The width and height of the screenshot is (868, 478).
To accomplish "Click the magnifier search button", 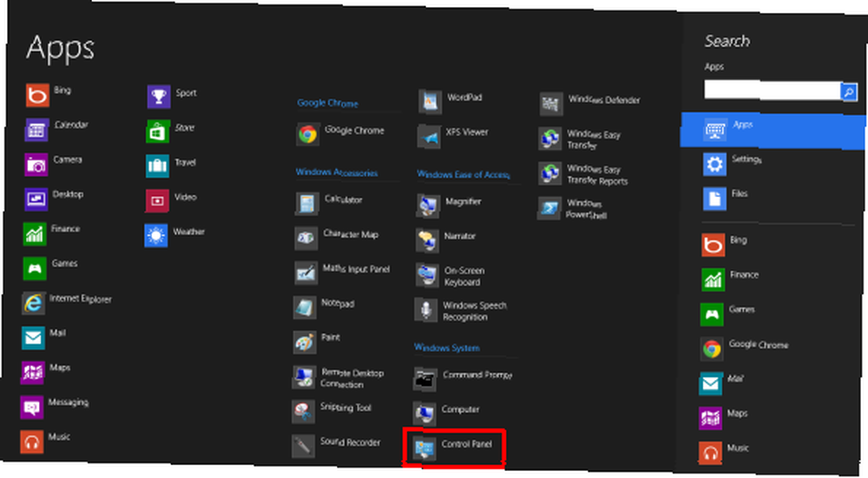I will click(x=849, y=92).
